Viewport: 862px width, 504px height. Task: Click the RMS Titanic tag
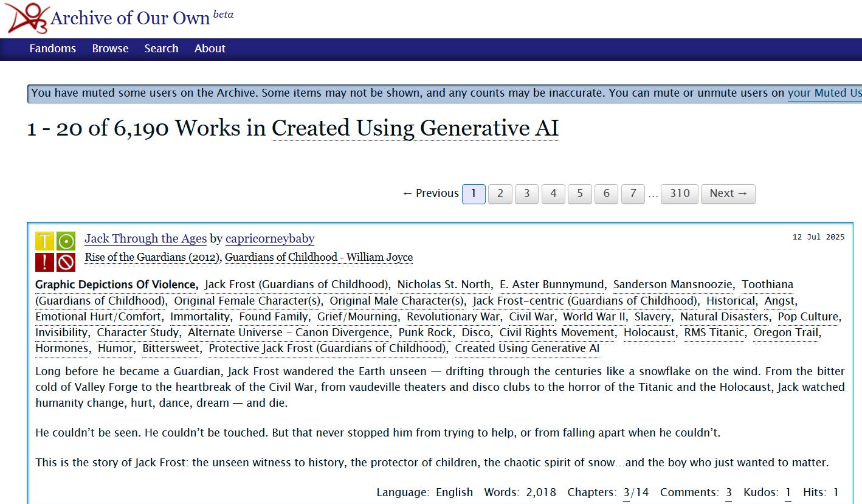point(714,333)
